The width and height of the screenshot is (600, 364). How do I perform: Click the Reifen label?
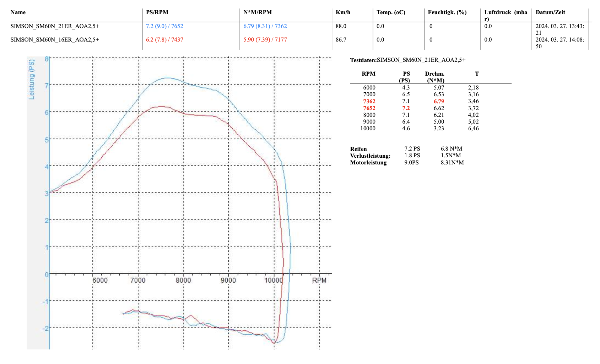coord(358,149)
